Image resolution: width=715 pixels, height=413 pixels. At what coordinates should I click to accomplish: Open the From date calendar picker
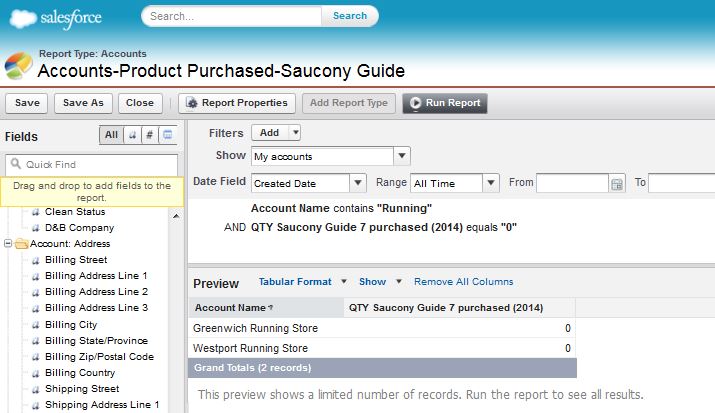point(617,184)
